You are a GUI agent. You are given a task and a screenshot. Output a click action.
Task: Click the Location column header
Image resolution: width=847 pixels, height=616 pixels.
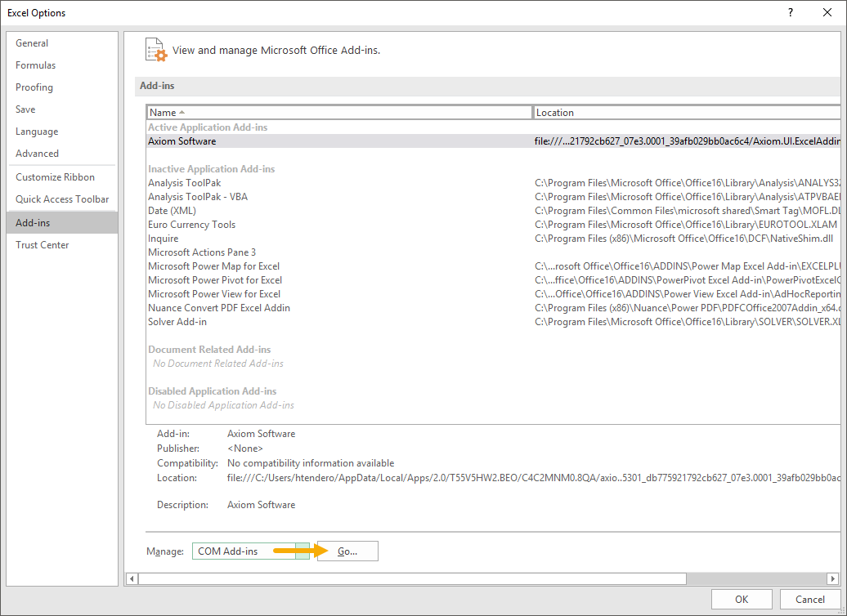(x=687, y=112)
